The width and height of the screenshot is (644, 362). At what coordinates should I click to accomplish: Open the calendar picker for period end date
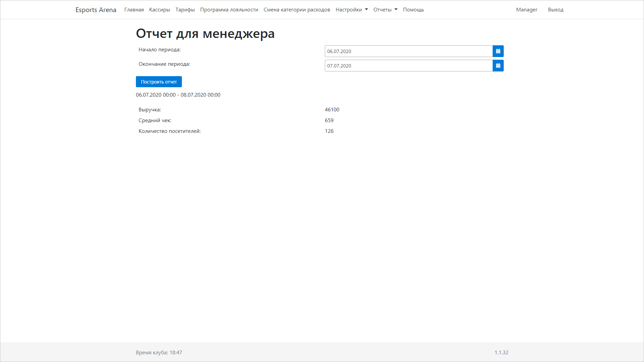click(x=498, y=65)
